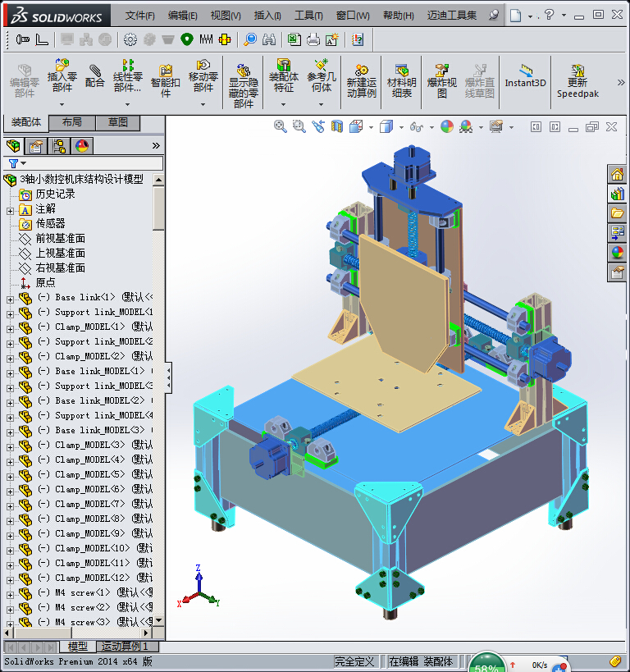
Task: Click the Excel export toolbar icon
Action: (x=294, y=40)
